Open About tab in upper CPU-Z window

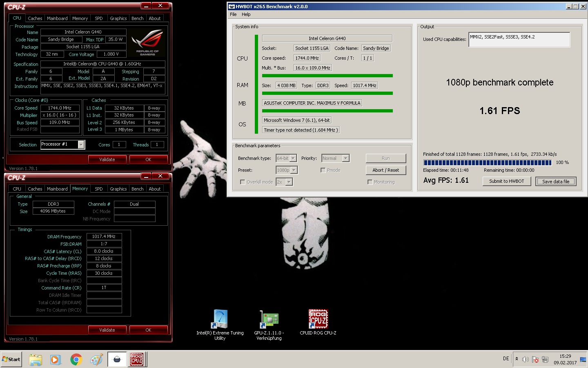(154, 18)
